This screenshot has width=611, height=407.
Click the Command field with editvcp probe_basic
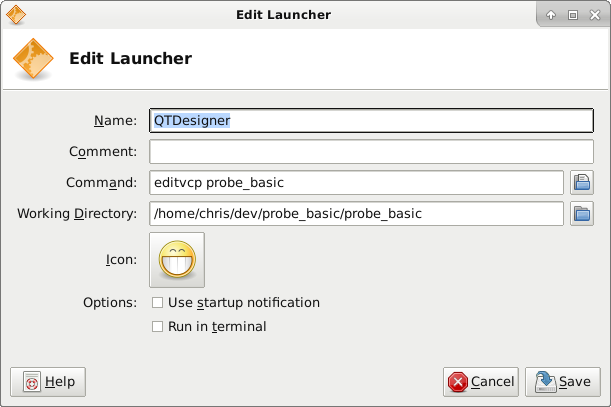pyautogui.click(x=356, y=182)
